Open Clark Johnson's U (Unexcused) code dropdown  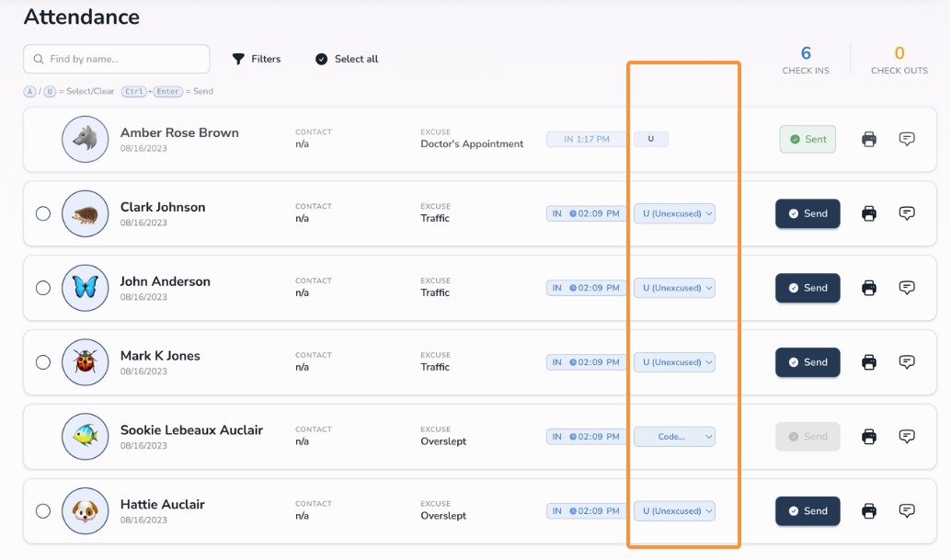click(x=674, y=213)
